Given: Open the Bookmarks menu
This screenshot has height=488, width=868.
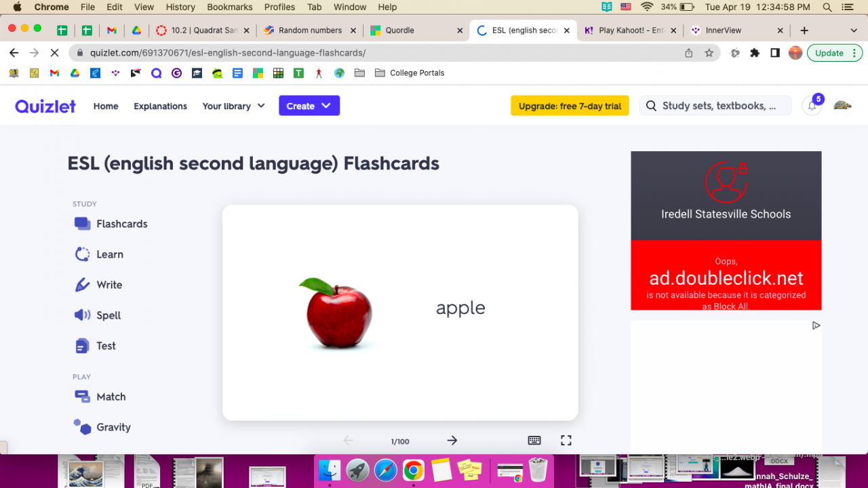Looking at the screenshot, I should (x=230, y=7).
